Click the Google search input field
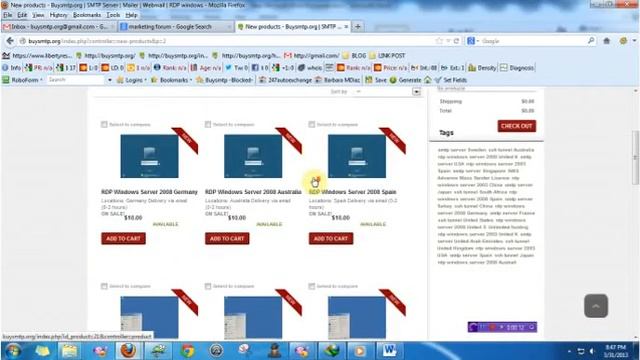640x360 pixels. (x=533, y=41)
